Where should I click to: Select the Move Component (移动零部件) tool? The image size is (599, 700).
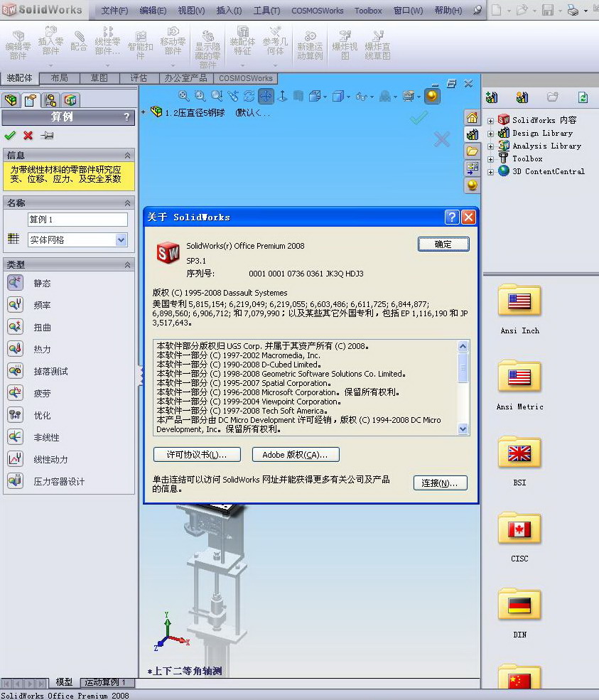[x=173, y=41]
